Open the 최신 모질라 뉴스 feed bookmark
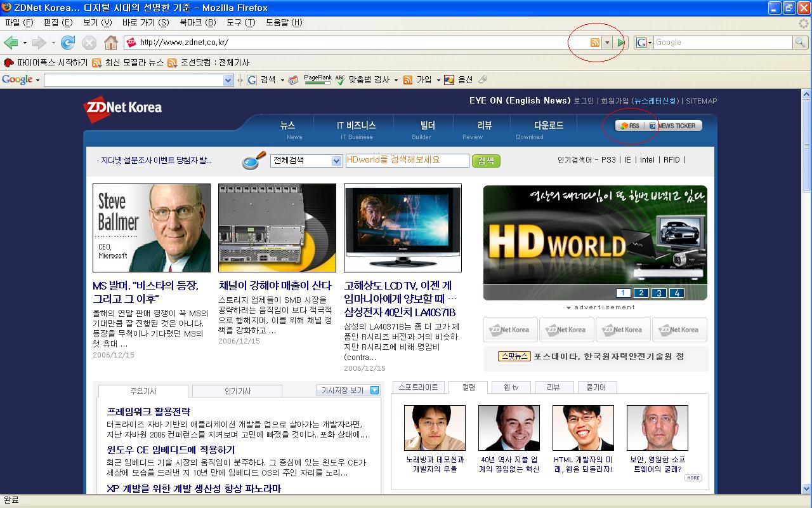The width and height of the screenshot is (812, 508). click(128, 63)
